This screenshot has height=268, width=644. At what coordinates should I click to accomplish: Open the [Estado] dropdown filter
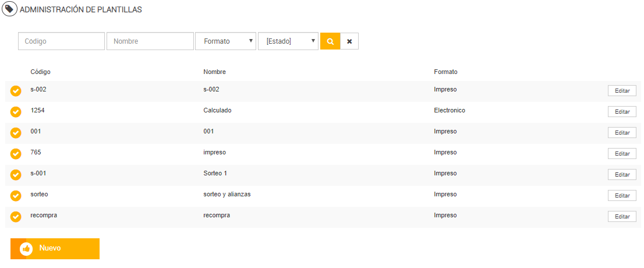(x=288, y=41)
